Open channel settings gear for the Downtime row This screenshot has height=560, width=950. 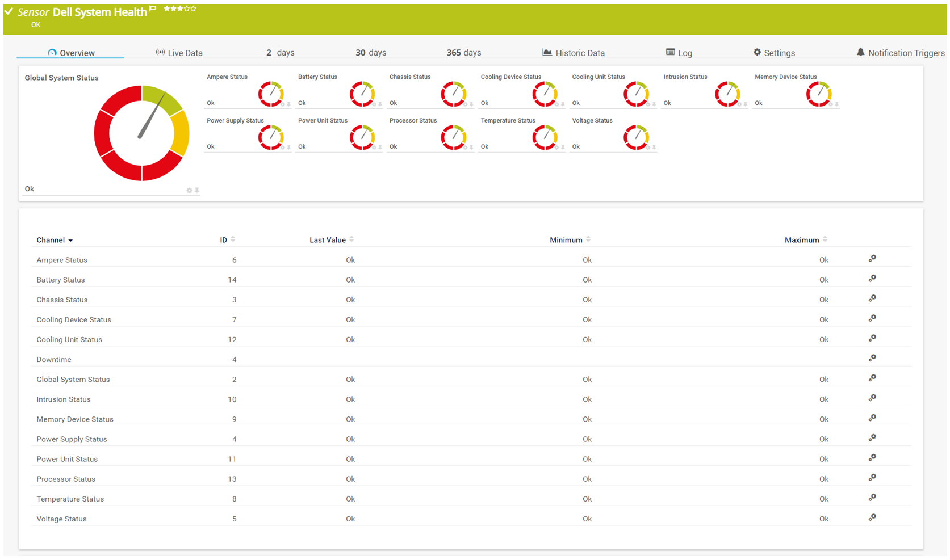pos(872,357)
